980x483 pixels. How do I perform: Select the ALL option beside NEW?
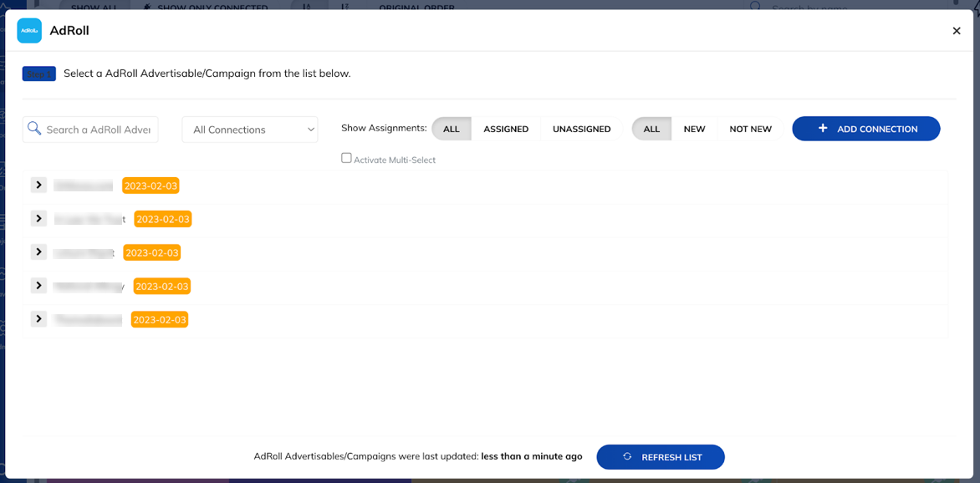pyautogui.click(x=652, y=129)
